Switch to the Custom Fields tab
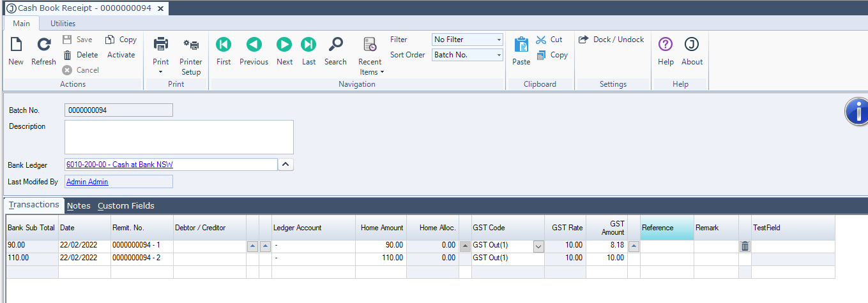This screenshot has height=303, width=868. (x=126, y=205)
